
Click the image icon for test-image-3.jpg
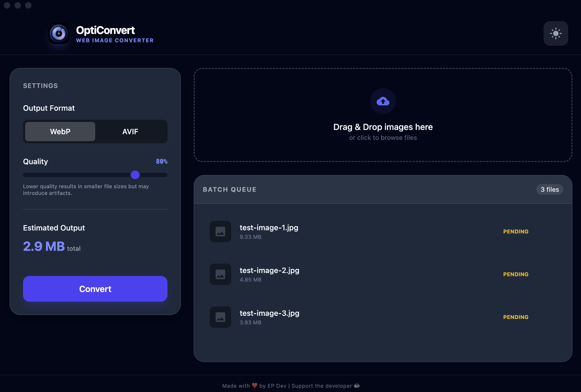tap(220, 317)
